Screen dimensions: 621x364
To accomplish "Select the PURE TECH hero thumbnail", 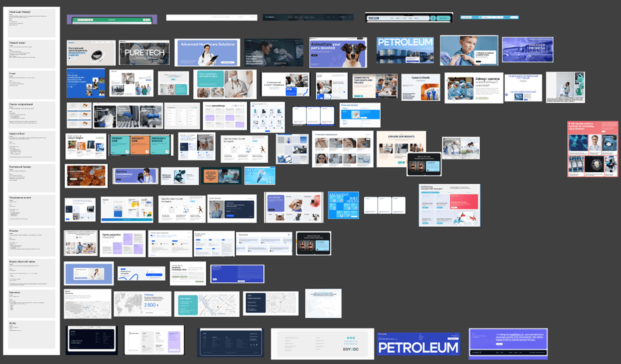I will point(144,53).
